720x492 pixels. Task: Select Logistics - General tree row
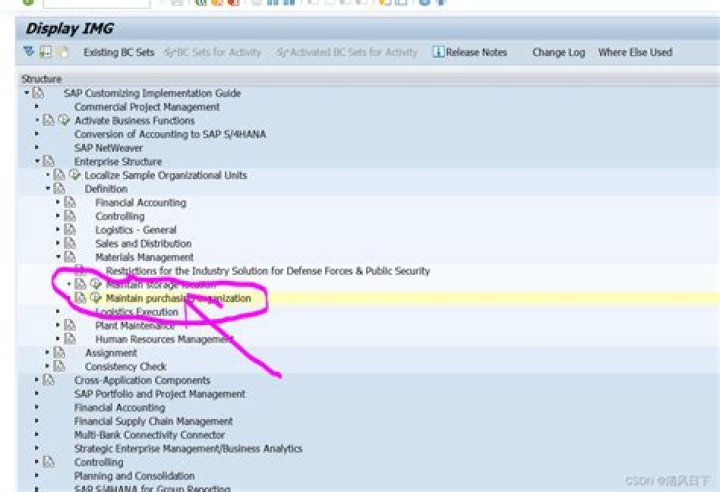pos(135,230)
